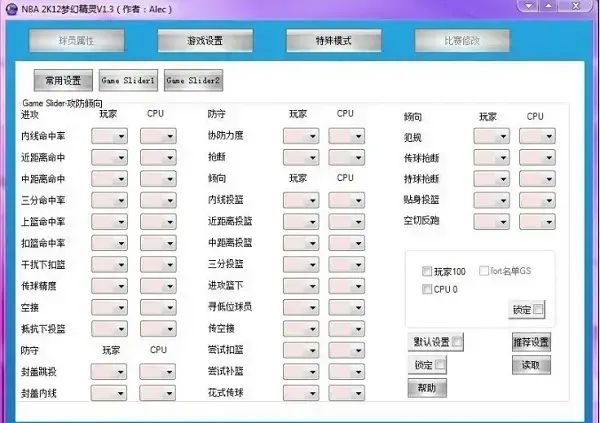Select the 常用设置 sub-tab

click(x=63, y=80)
